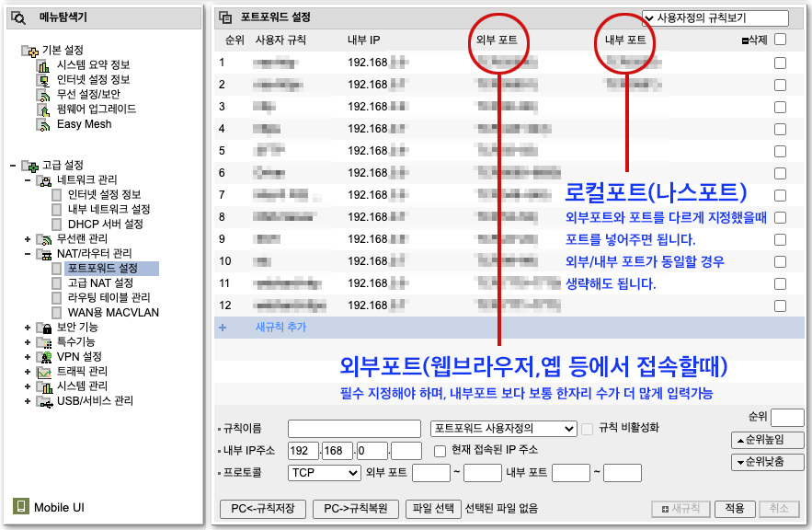
Task: Click the first 내부 포트 input field
Action: pyautogui.click(x=571, y=473)
